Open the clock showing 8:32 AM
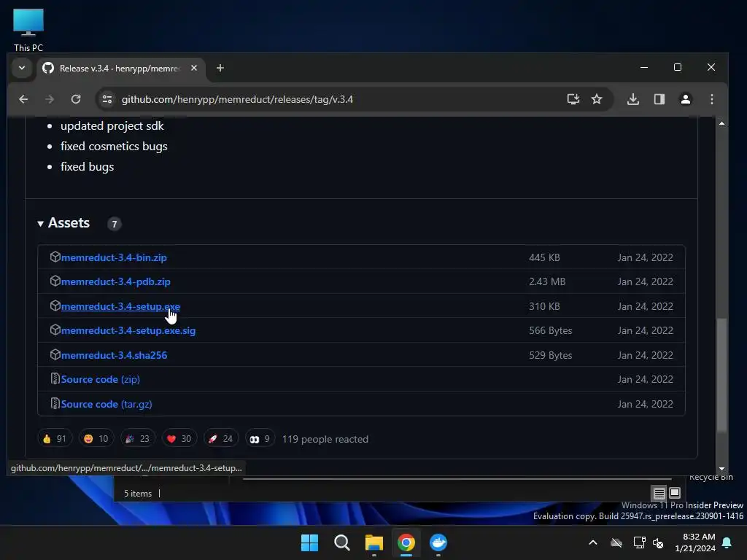The image size is (747, 560). coord(695,542)
